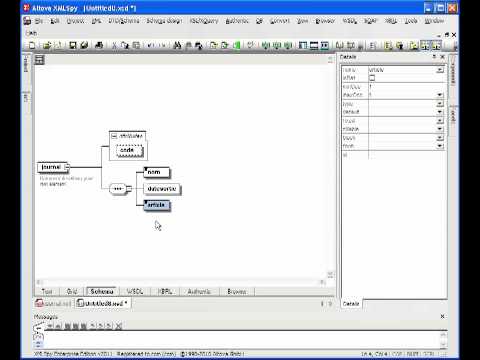The image size is (480, 360).
Task: Switch to the XBRL view tab
Action: [x=165, y=292]
